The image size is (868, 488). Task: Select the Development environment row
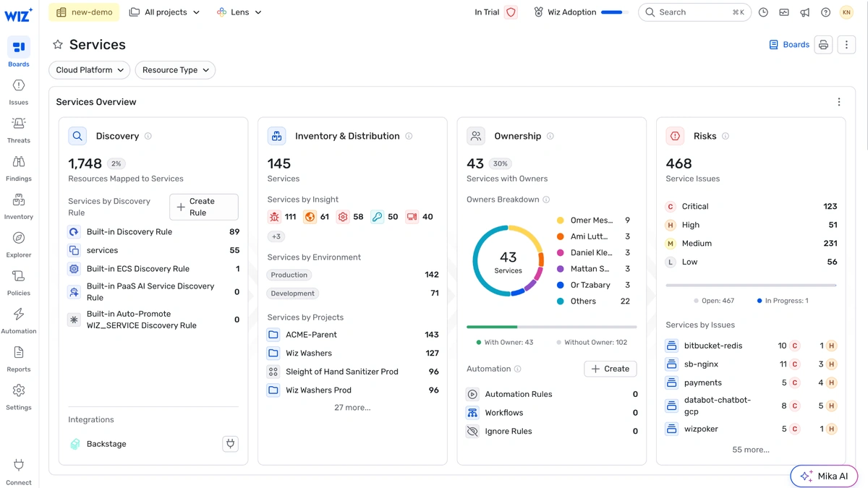click(x=353, y=294)
